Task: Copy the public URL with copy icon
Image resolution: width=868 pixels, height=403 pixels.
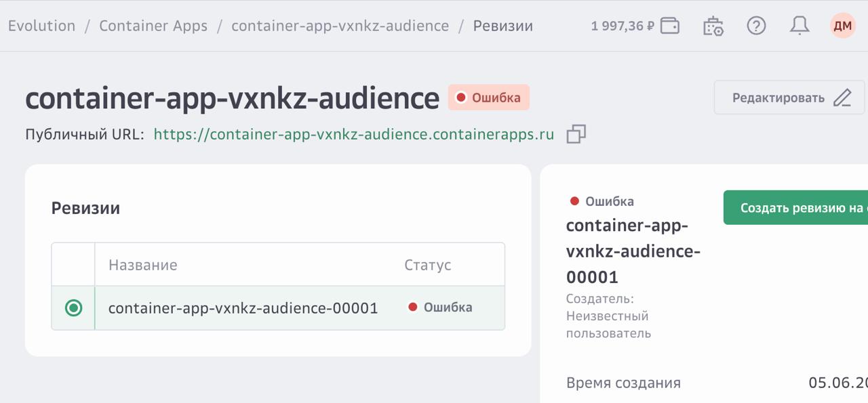Action: (576, 134)
